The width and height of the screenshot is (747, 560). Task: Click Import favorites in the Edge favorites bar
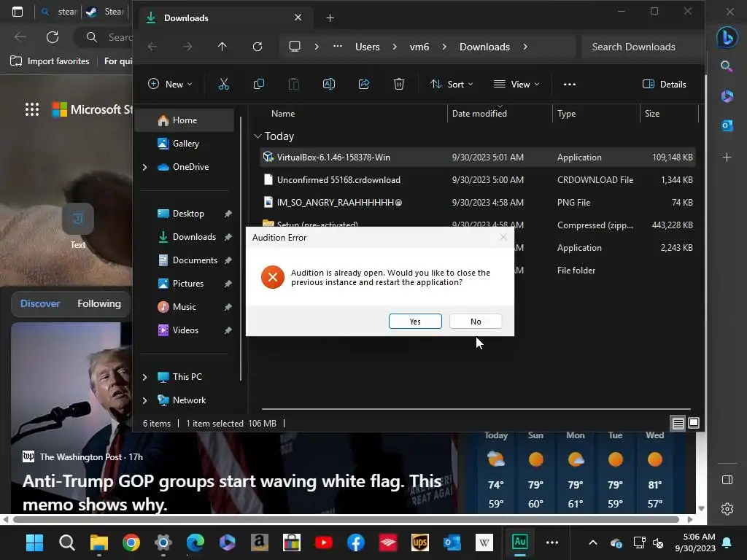[x=50, y=61]
